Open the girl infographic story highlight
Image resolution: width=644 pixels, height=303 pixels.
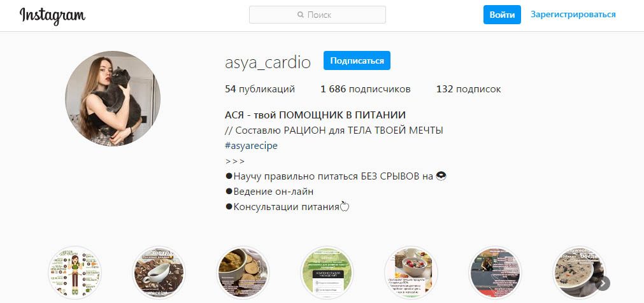click(x=75, y=272)
